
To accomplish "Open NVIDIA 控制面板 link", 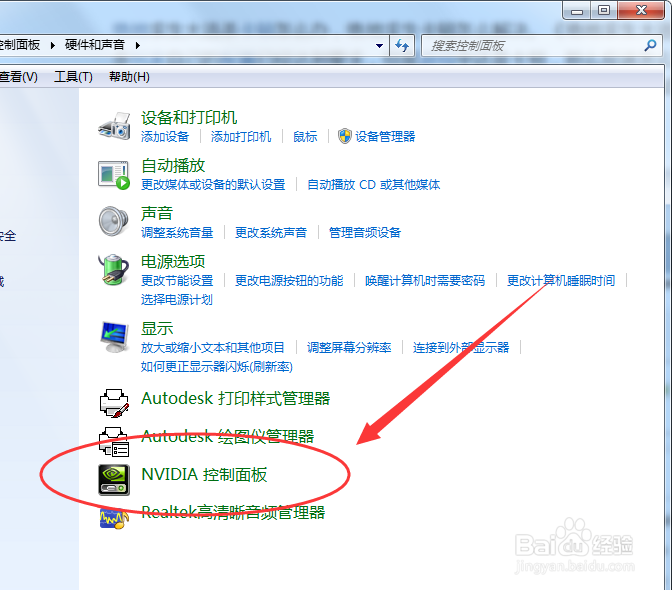I will coord(204,475).
